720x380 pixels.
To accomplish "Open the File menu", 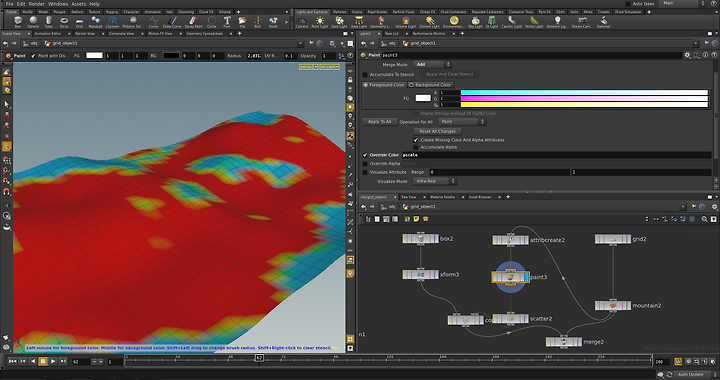I will click(9, 4).
